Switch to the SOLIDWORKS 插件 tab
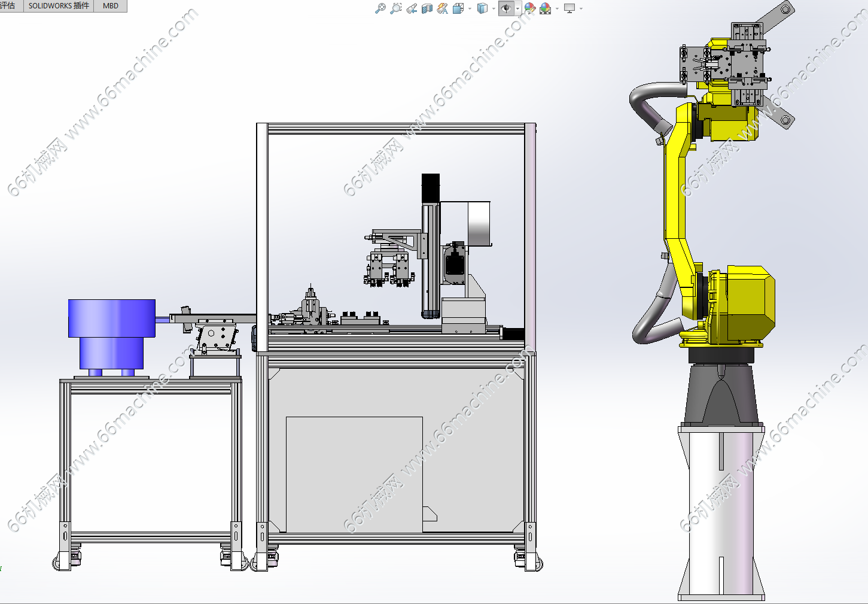Screen dimensions: 868x604 pyautogui.click(x=59, y=6)
